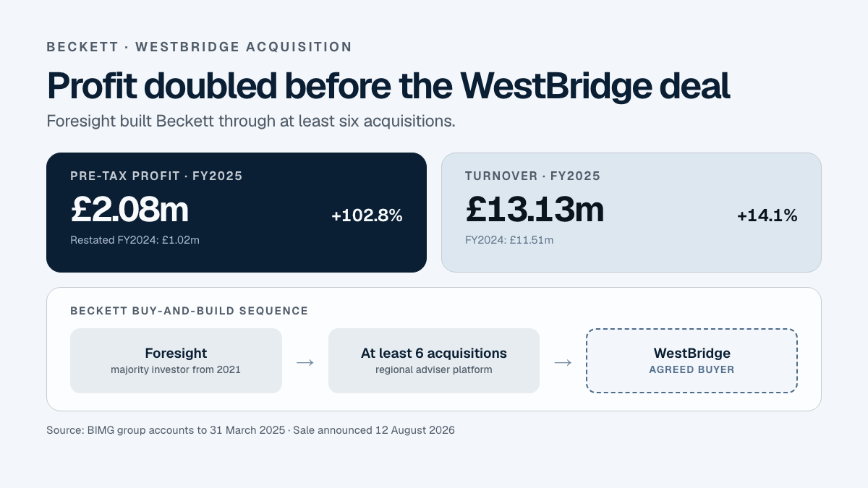This screenshot has width=868, height=488.
Task: Click the dark pre-tax profit card
Action: (x=237, y=213)
